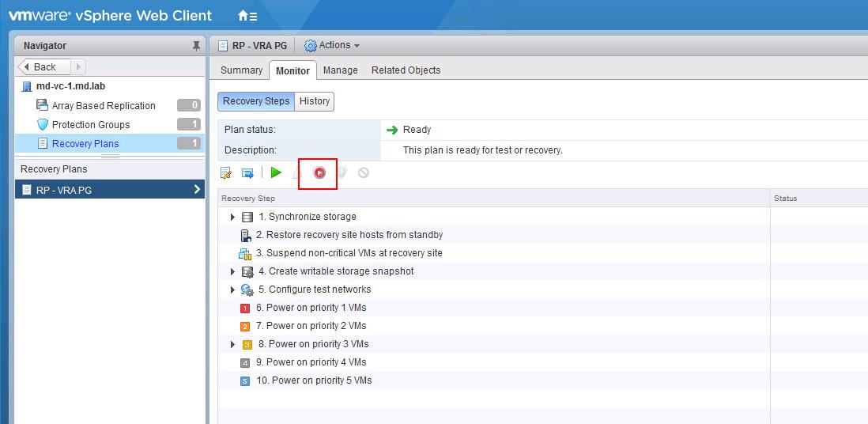Open RP - VRA PG chevron in navigator
This screenshot has width=868, height=424.
click(197, 190)
